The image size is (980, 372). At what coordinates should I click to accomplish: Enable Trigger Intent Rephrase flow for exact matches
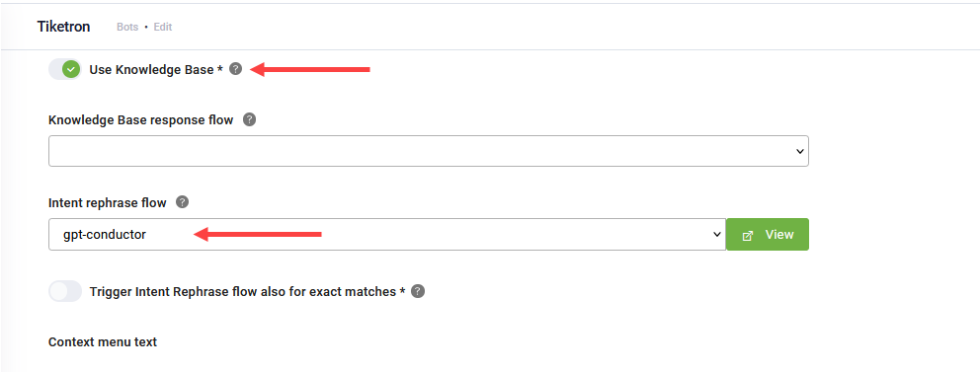(x=65, y=291)
